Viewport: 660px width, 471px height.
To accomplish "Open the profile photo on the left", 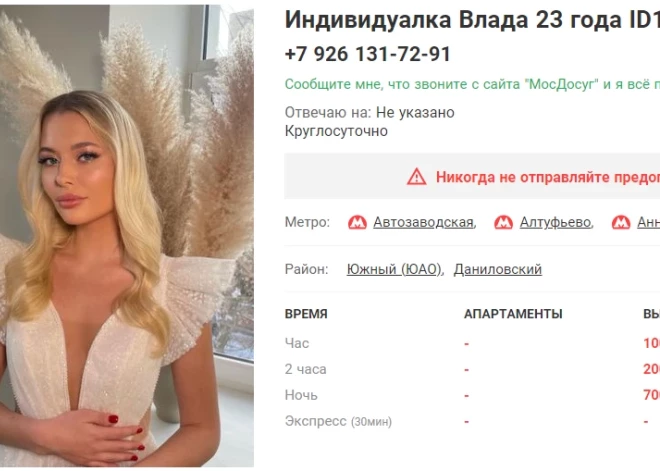I will pos(127,236).
